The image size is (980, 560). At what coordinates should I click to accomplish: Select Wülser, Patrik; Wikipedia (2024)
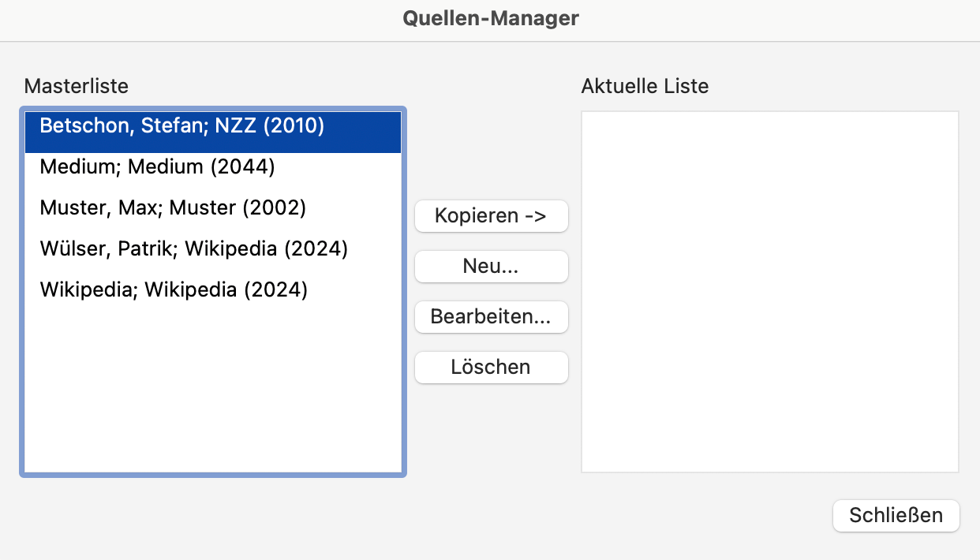193,248
